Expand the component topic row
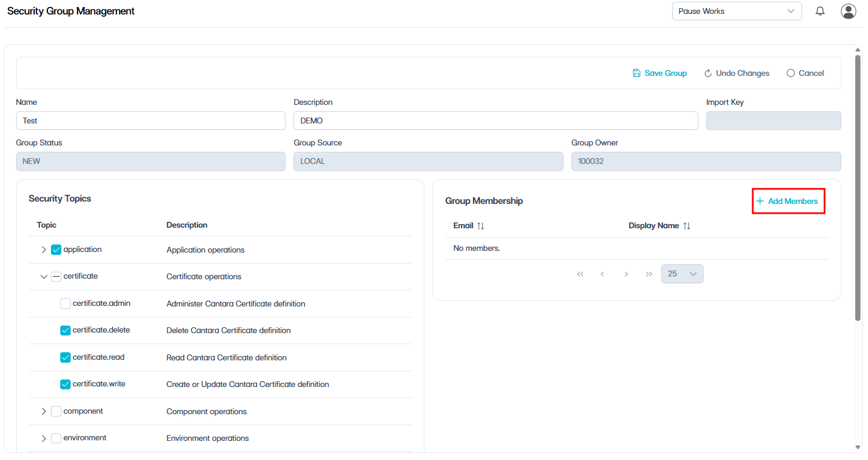The image size is (868, 460). (x=43, y=411)
